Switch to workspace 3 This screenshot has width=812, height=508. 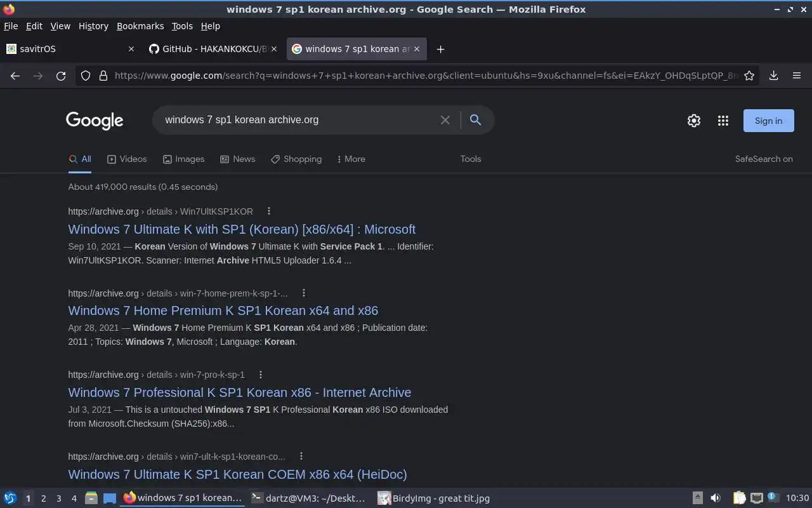[58, 498]
